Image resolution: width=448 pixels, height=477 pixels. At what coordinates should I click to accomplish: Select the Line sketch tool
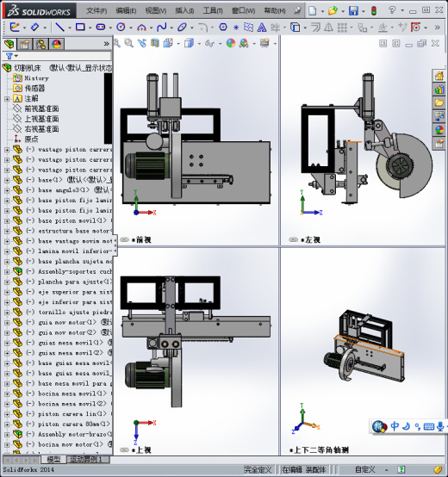(60, 28)
